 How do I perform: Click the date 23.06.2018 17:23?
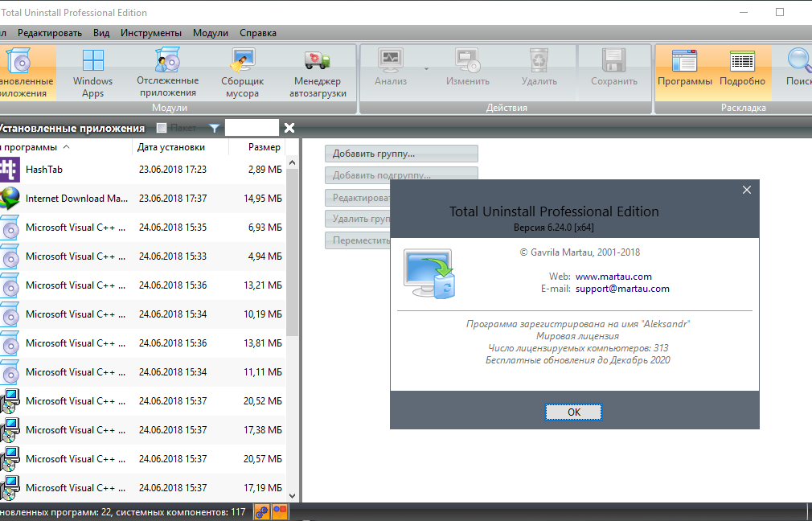pyautogui.click(x=172, y=170)
